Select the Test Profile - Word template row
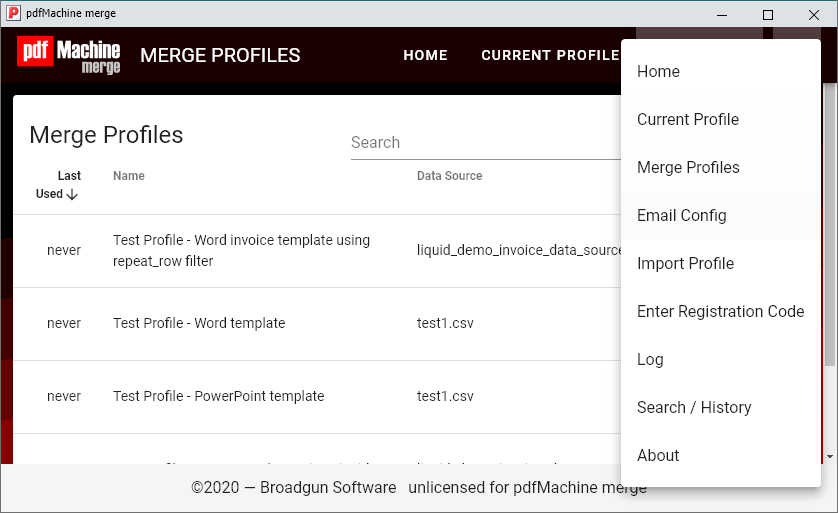 tap(199, 323)
